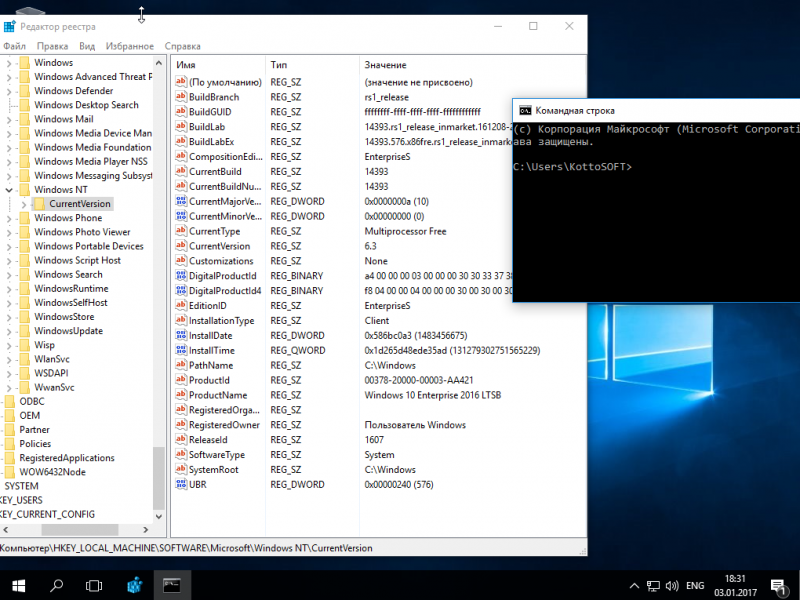Sort values by Имя column header
The width and height of the screenshot is (800, 600).
[x=218, y=65]
